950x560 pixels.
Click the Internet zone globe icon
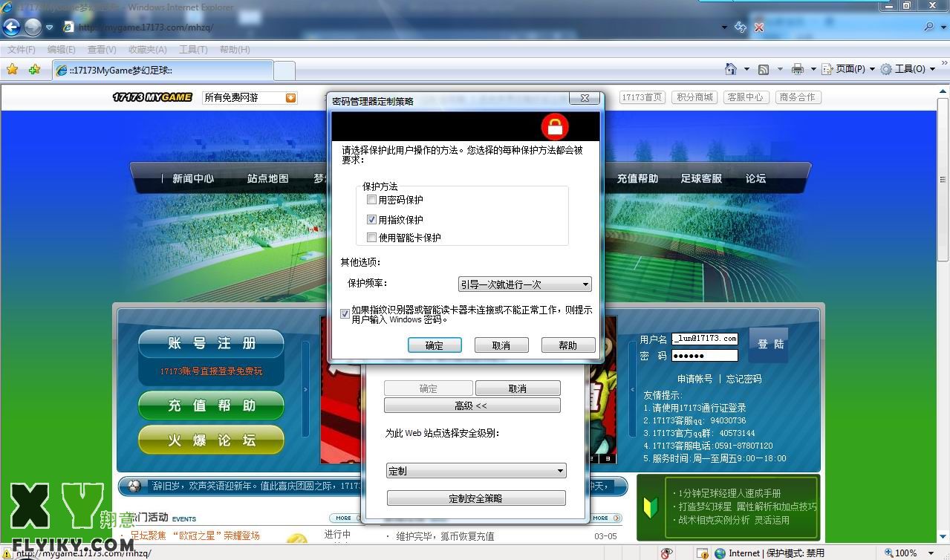[x=720, y=553]
